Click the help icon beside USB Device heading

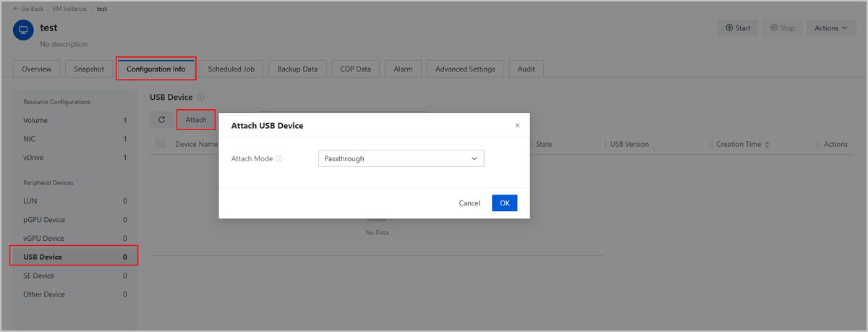pyautogui.click(x=200, y=97)
